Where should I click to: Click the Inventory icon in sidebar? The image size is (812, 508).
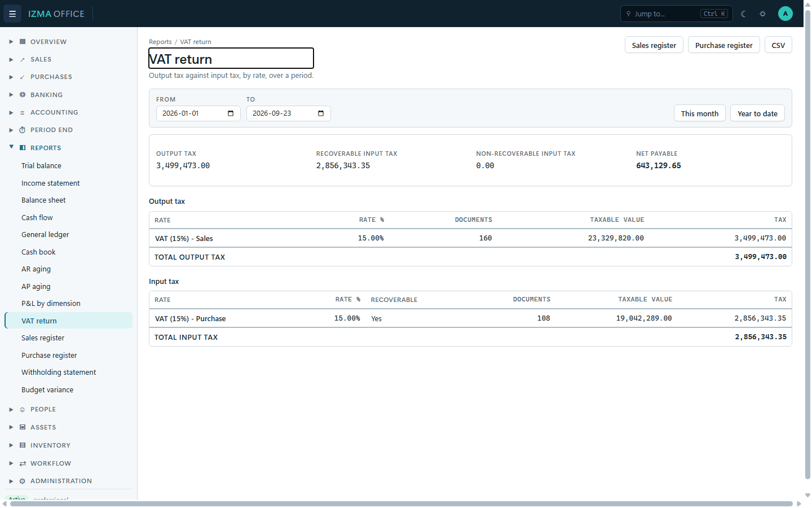point(23,445)
